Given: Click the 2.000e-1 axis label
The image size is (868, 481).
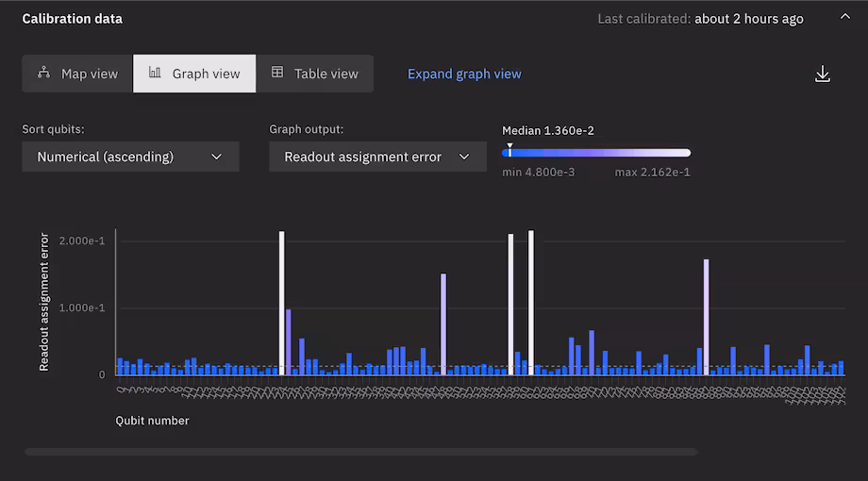Looking at the screenshot, I should 82,240.
